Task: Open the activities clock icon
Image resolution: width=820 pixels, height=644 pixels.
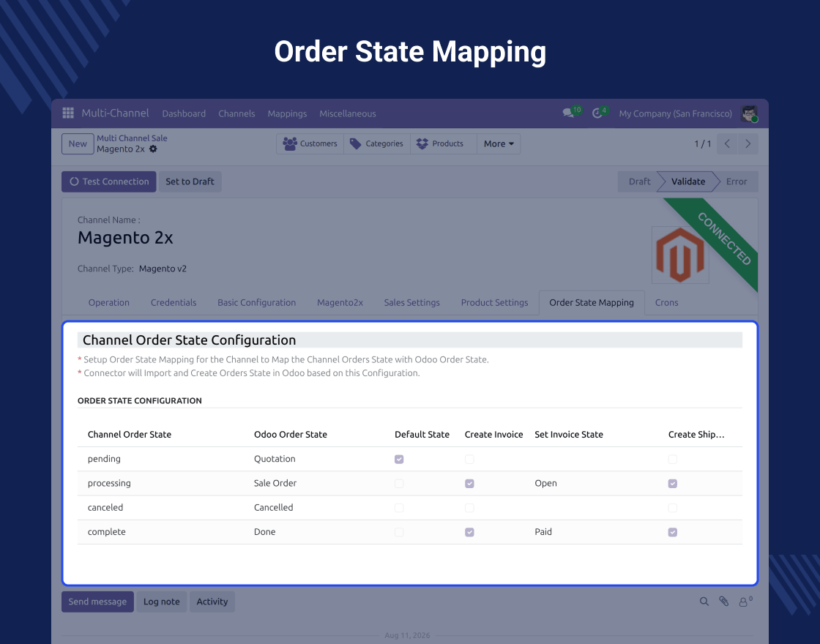Action: (597, 113)
